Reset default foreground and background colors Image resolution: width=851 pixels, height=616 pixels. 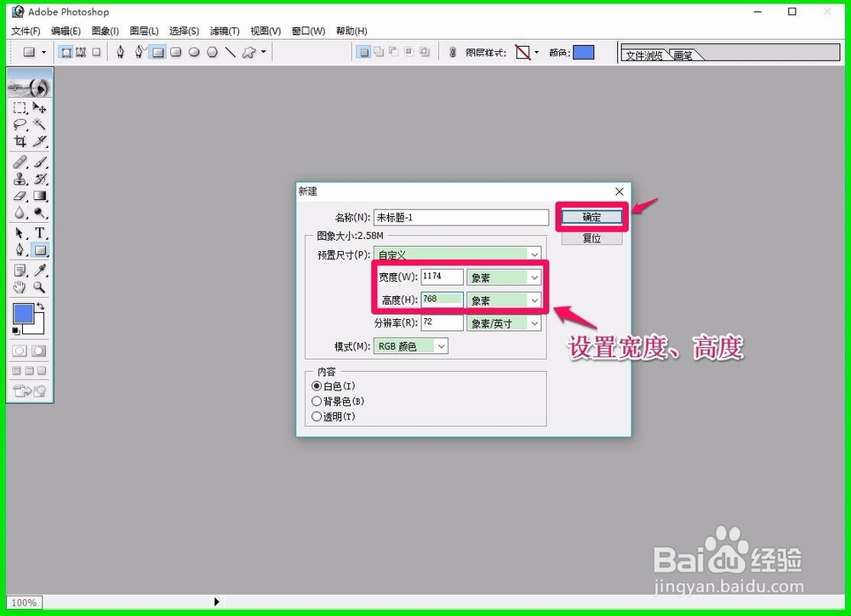click(x=15, y=330)
